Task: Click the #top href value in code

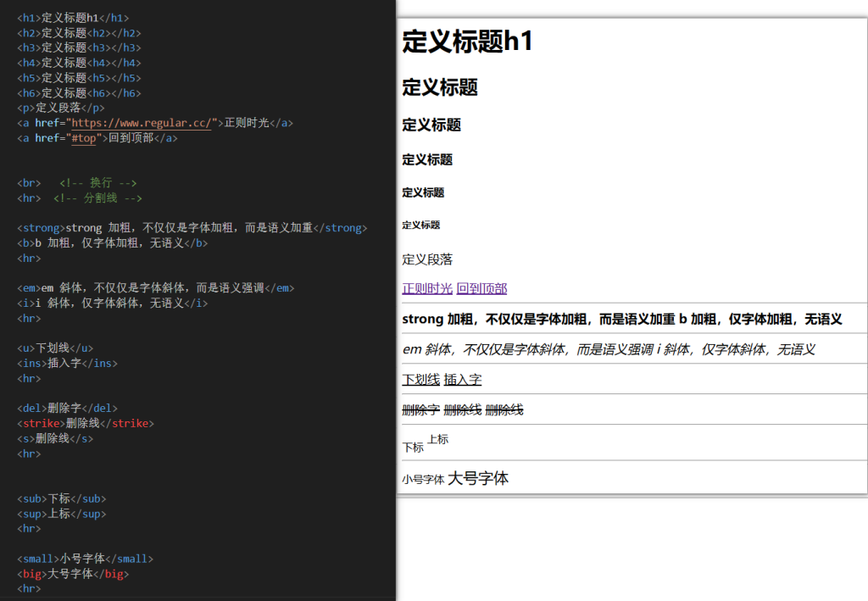Action: click(x=85, y=138)
